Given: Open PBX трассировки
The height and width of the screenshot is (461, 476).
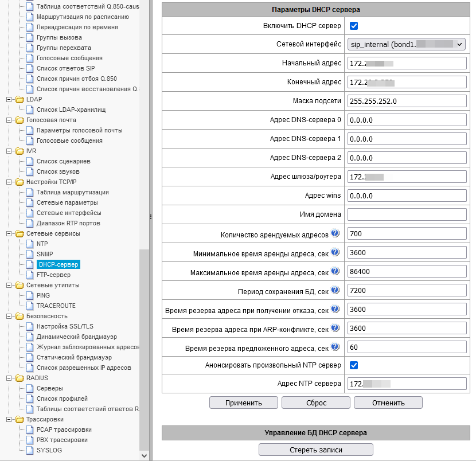Looking at the screenshot, I should point(62,440).
